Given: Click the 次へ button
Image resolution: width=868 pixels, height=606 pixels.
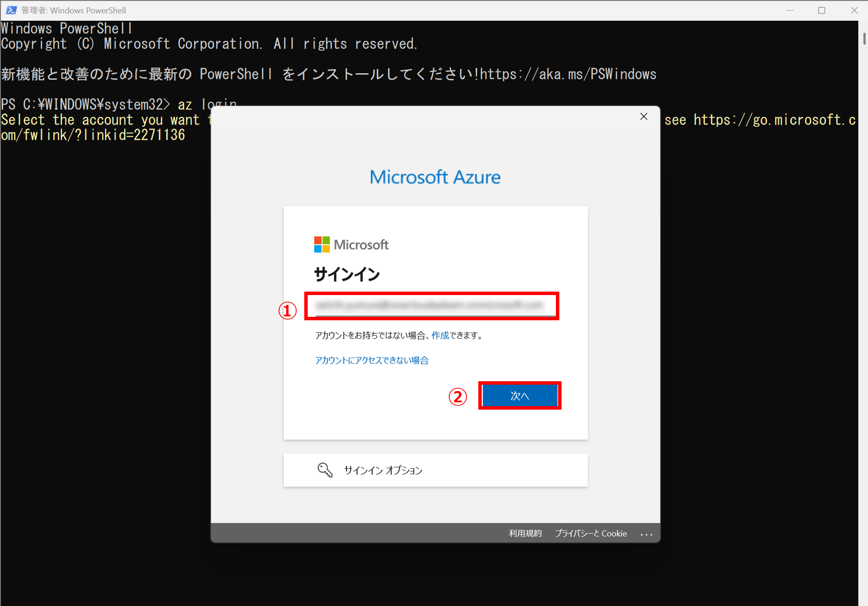Looking at the screenshot, I should point(519,395).
